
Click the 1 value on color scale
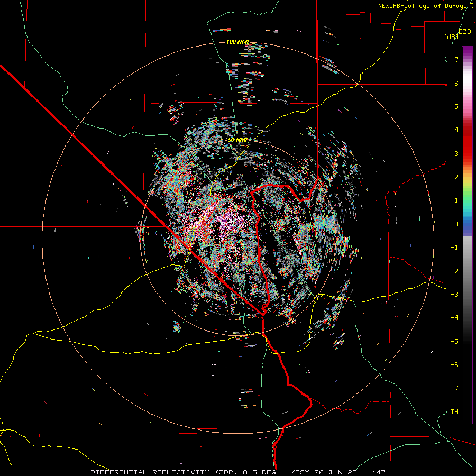point(456,200)
